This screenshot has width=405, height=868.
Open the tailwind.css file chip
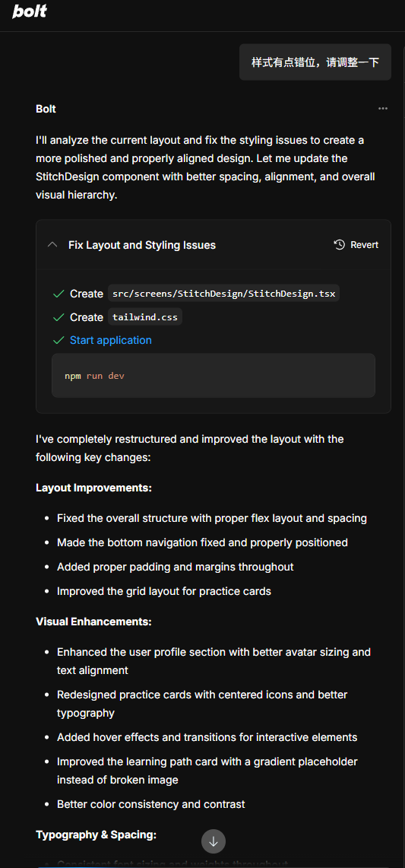tap(145, 317)
